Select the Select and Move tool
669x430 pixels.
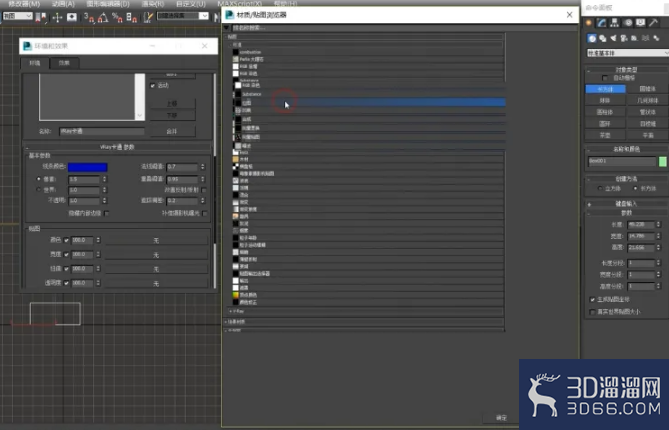point(57,17)
